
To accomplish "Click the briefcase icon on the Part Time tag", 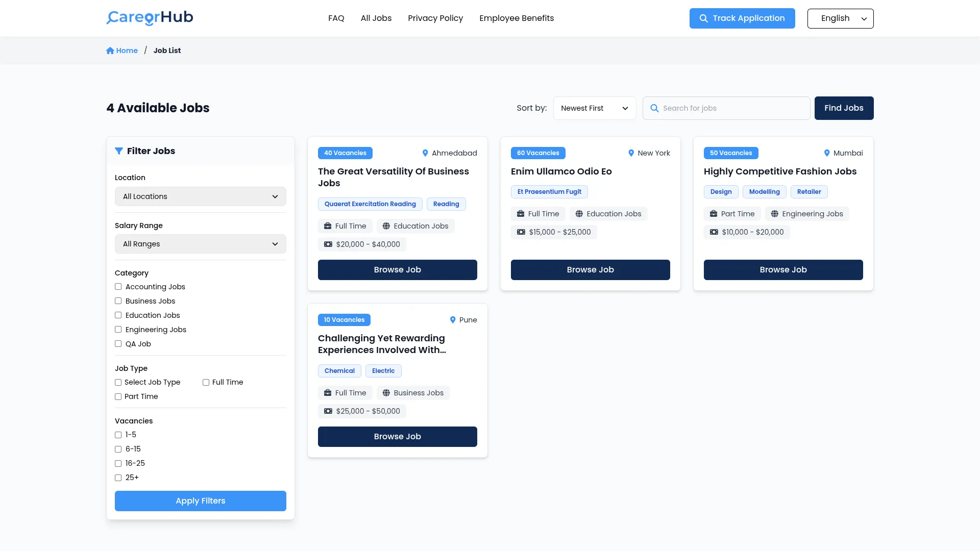I will click(714, 214).
